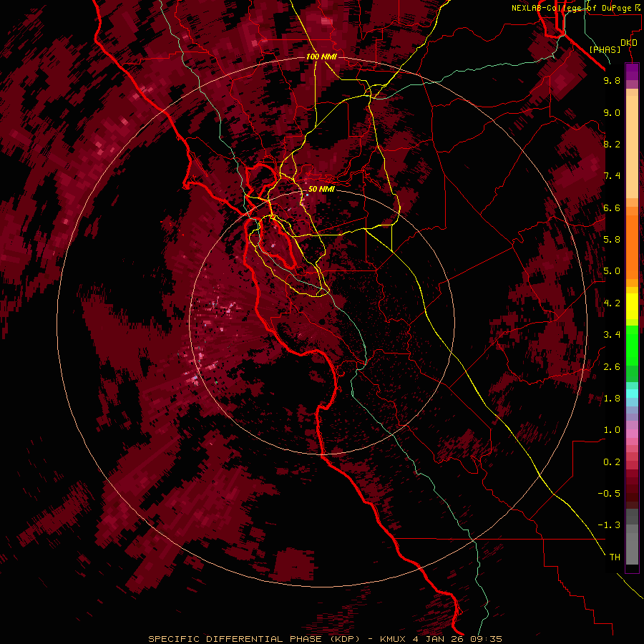Viewport: 644px width, 644px height.
Task: Click the KMUX station identifier in caption
Action: (394, 639)
